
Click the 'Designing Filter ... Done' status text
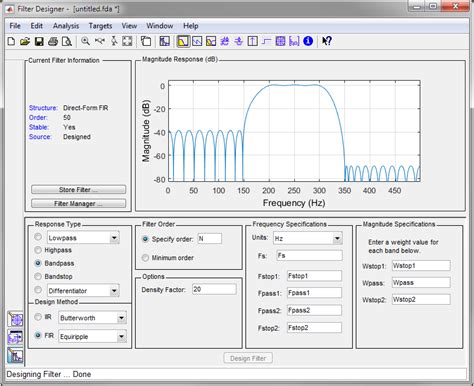(49, 374)
